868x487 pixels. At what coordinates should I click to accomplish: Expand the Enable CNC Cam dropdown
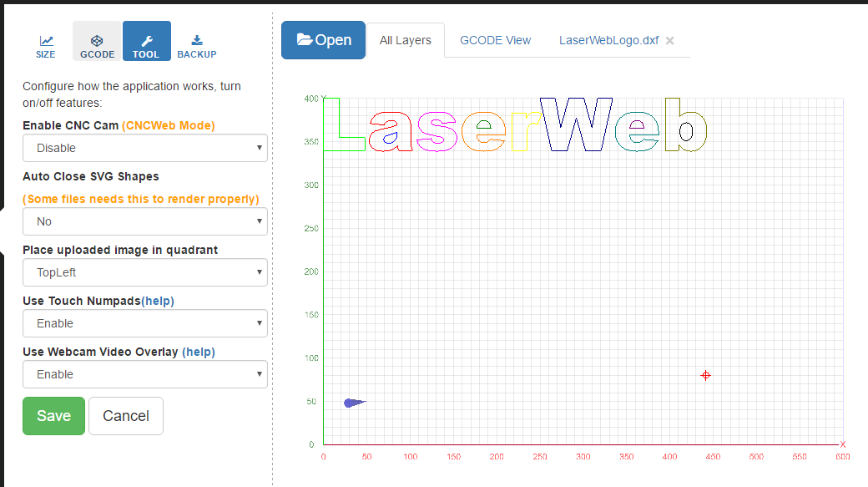coord(144,148)
